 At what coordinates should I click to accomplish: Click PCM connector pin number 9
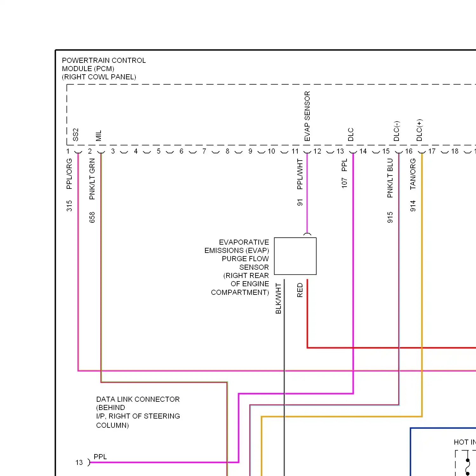tap(250, 151)
